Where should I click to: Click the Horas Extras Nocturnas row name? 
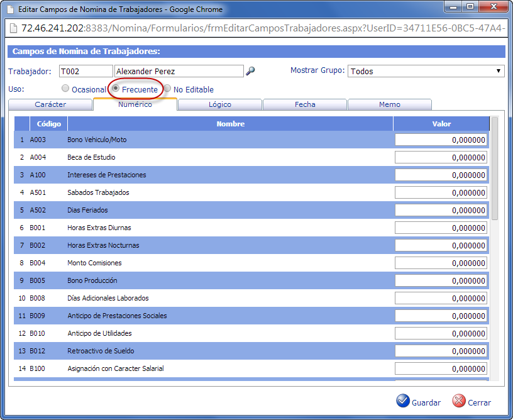coord(103,245)
